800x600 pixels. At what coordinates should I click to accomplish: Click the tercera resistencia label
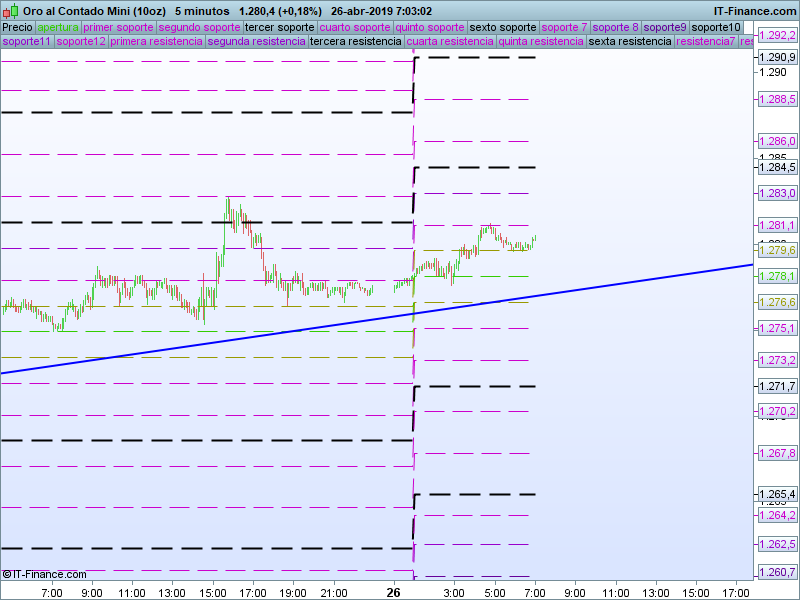pos(356,41)
